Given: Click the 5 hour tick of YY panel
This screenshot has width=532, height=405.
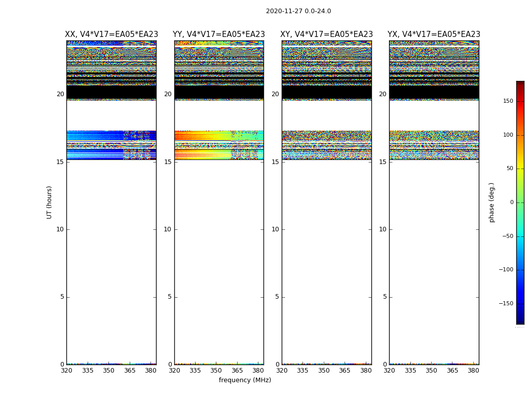Looking at the screenshot, I should pyautogui.click(x=170, y=297).
